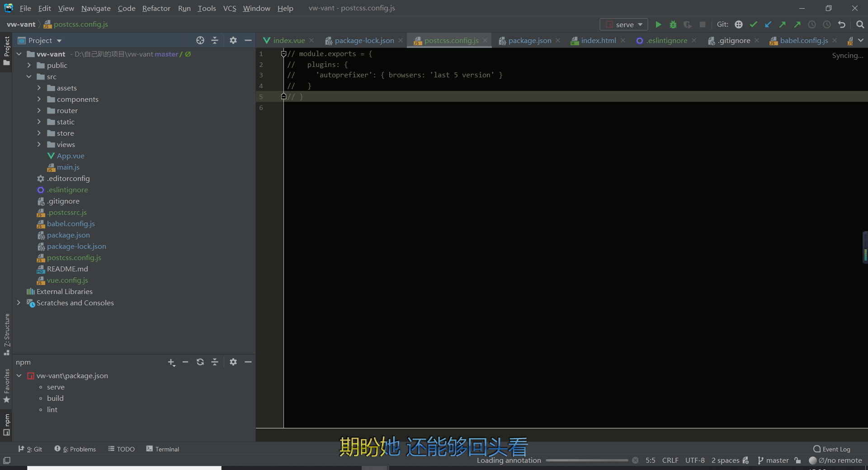This screenshot has width=868, height=470.
Task: Add a package.json in npm panel
Action: pos(171,362)
